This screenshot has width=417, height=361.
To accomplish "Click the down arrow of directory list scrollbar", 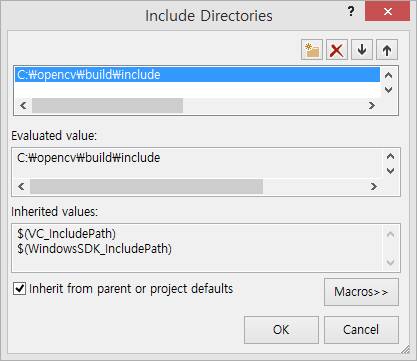I will click(x=388, y=89).
